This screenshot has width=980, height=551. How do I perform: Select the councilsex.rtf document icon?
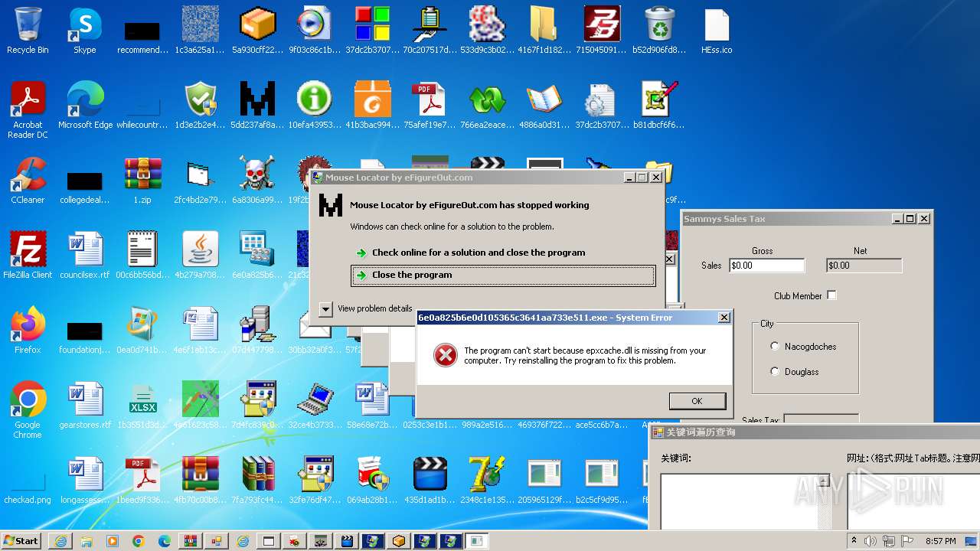click(85, 256)
